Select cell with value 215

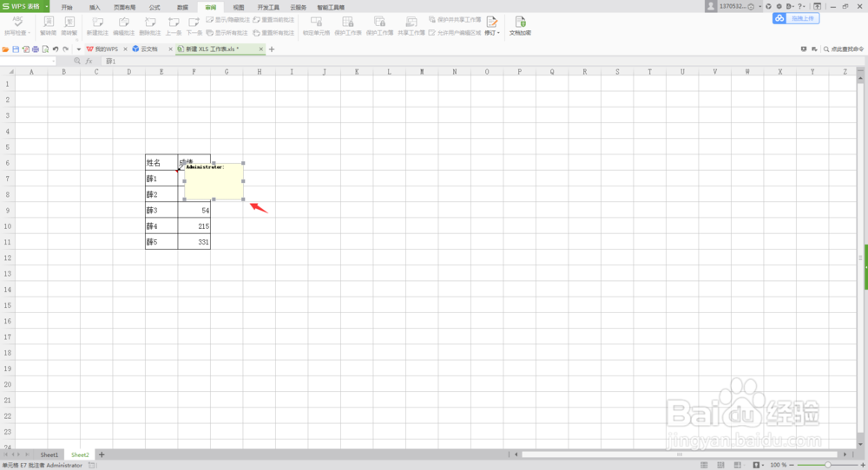[x=194, y=226]
